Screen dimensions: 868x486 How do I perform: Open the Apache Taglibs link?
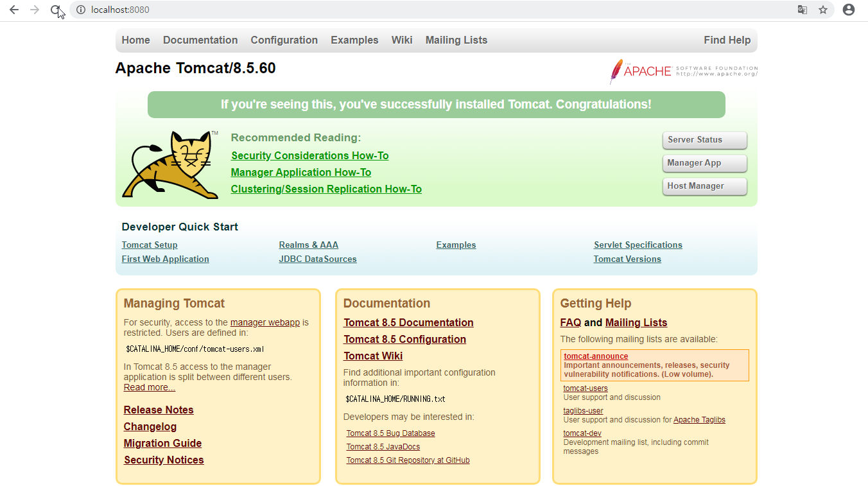(x=699, y=420)
